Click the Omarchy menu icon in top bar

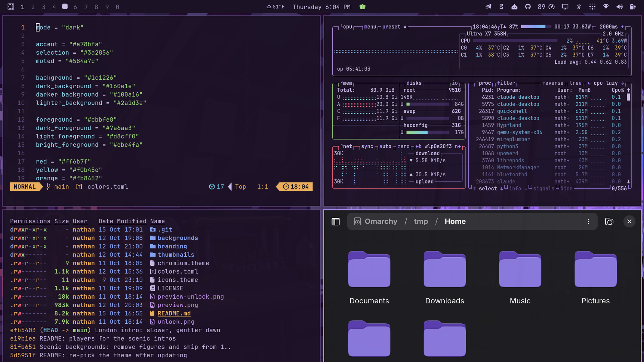tap(11, 7)
